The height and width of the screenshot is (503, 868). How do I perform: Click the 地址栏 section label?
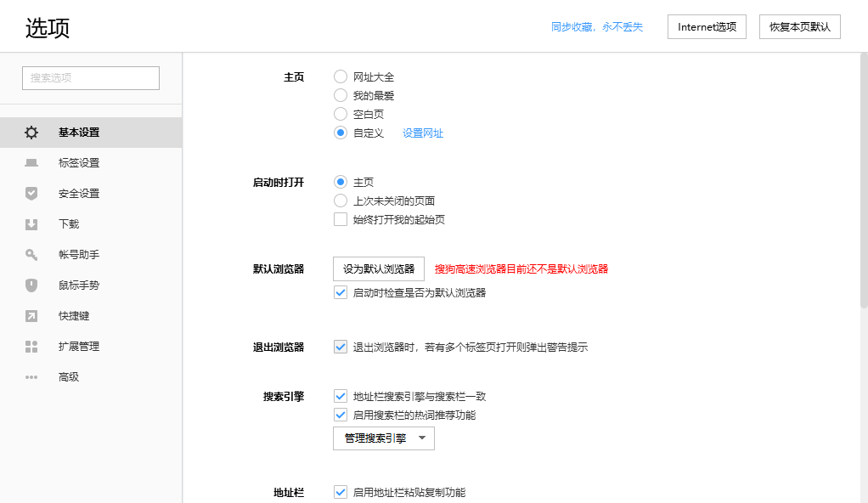289,493
